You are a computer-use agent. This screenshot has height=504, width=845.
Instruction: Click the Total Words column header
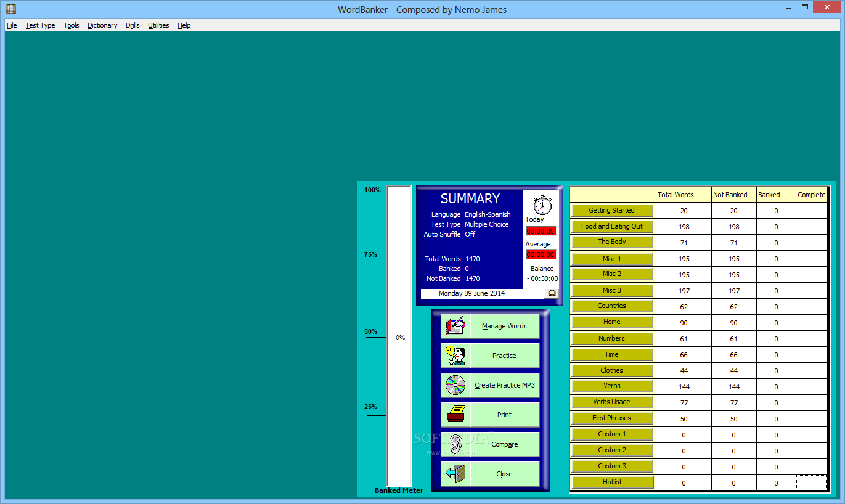point(684,195)
